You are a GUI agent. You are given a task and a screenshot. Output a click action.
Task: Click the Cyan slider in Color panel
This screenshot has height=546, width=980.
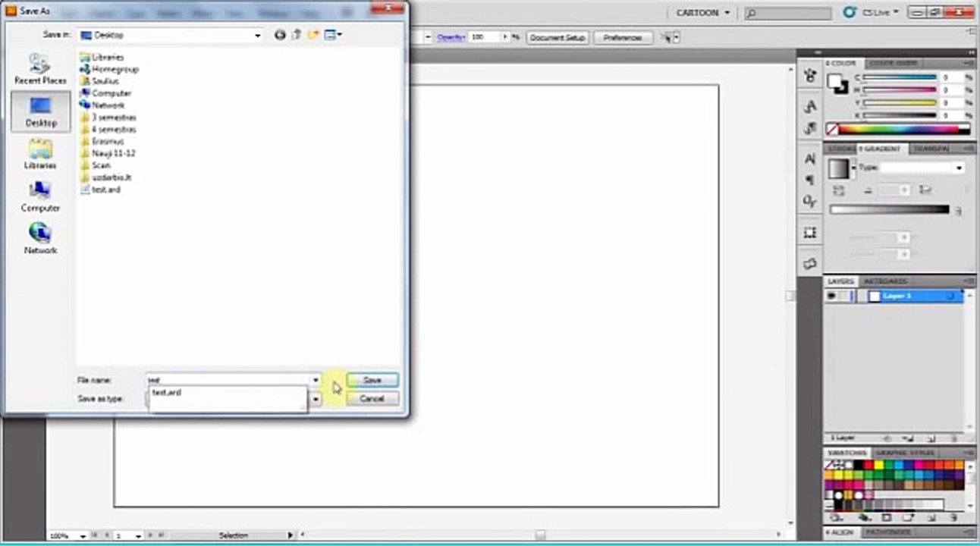(x=900, y=77)
